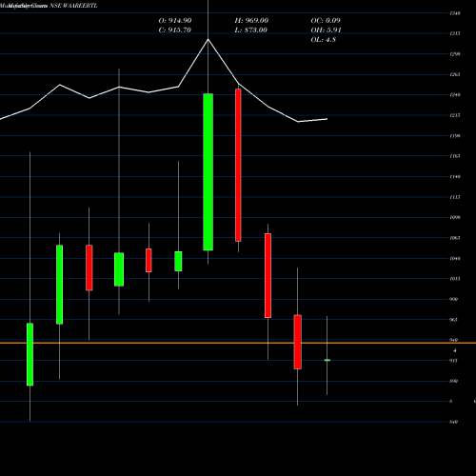The width and height of the screenshot is (476, 476).
Task: Click the low price text 'L: 873.00'
Action: [250, 30]
